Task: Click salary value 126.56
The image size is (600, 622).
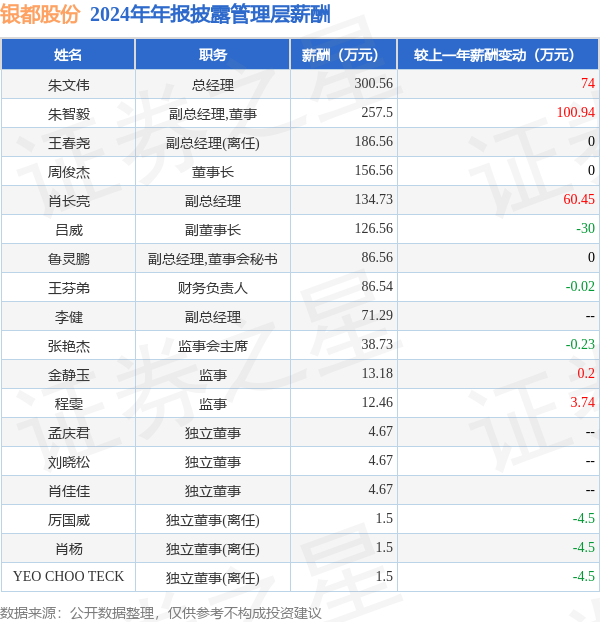Action: [x=374, y=228]
